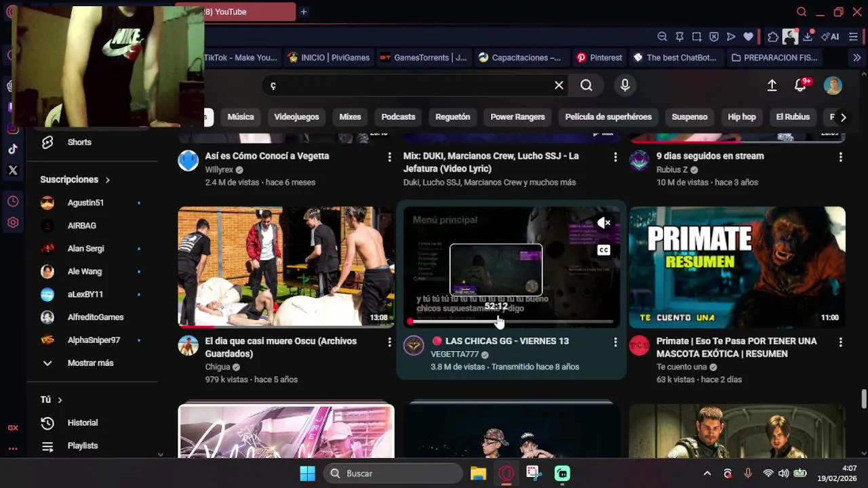Click the zoom-out magnifier in address bar

coord(662,37)
